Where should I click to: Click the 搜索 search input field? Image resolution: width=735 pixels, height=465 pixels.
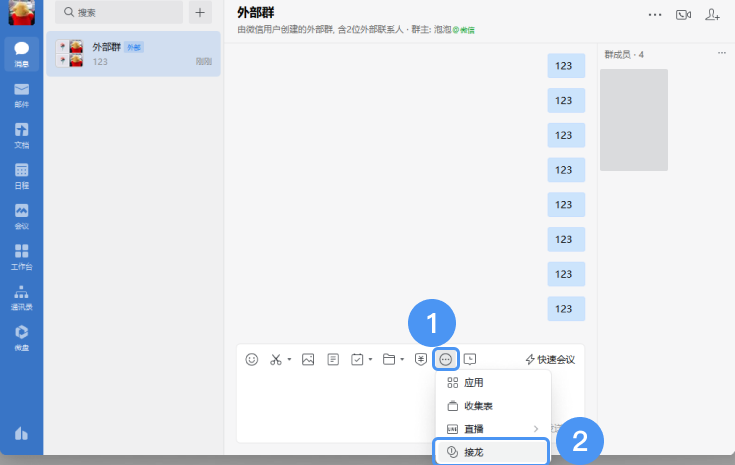[x=118, y=12]
